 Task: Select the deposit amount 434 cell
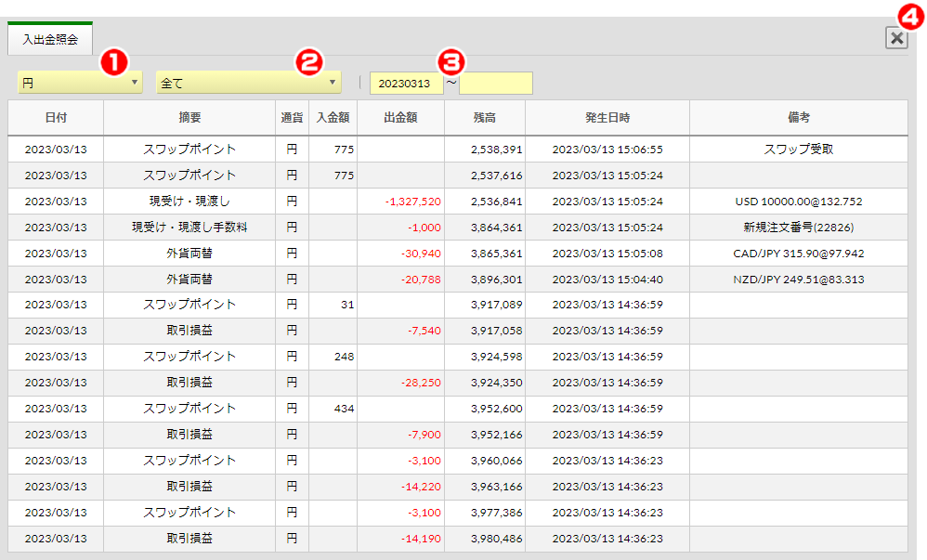click(x=333, y=409)
